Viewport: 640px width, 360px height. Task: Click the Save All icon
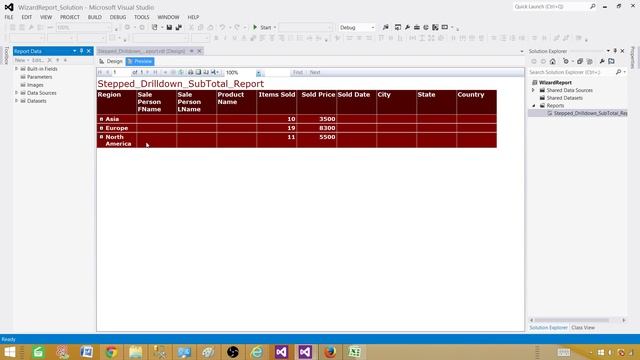coord(179,27)
